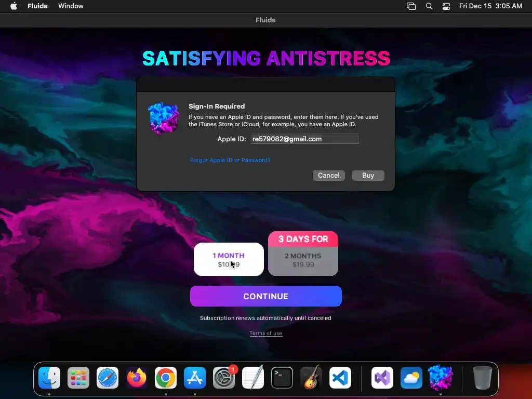Click the Fluids app icon in dock

tap(441, 378)
